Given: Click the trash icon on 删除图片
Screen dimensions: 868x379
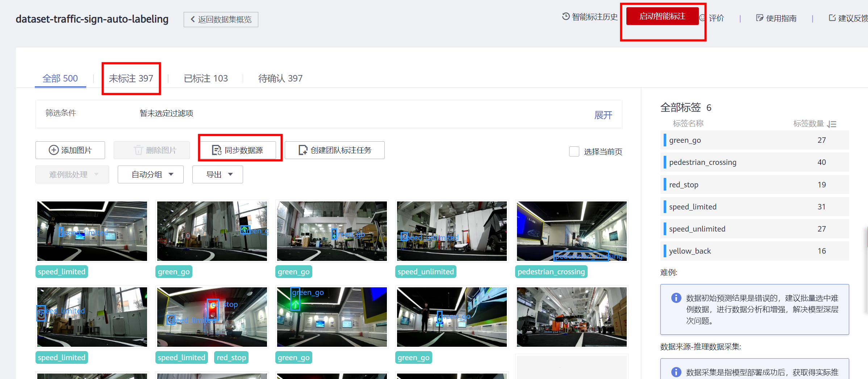Looking at the screenshot, I should [138, 150].
